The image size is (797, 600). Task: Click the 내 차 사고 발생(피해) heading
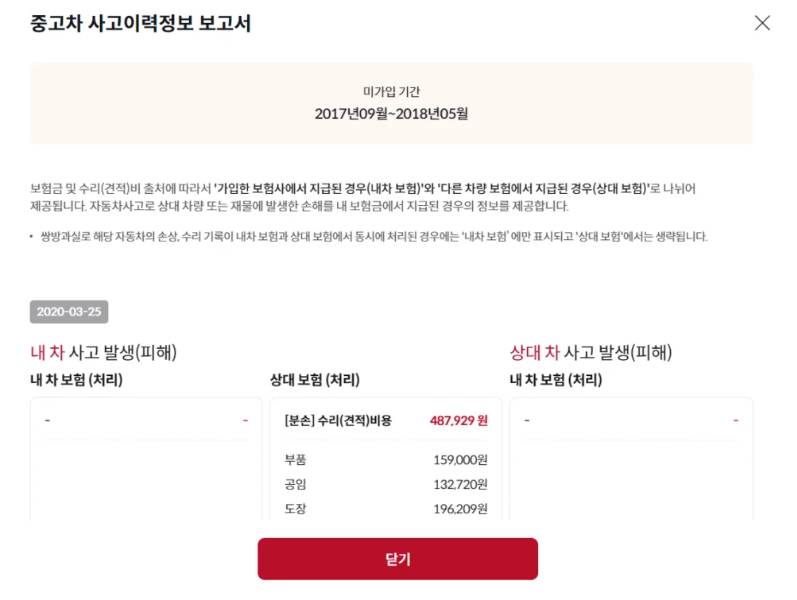pyautogui.click(x=111, y=352)
